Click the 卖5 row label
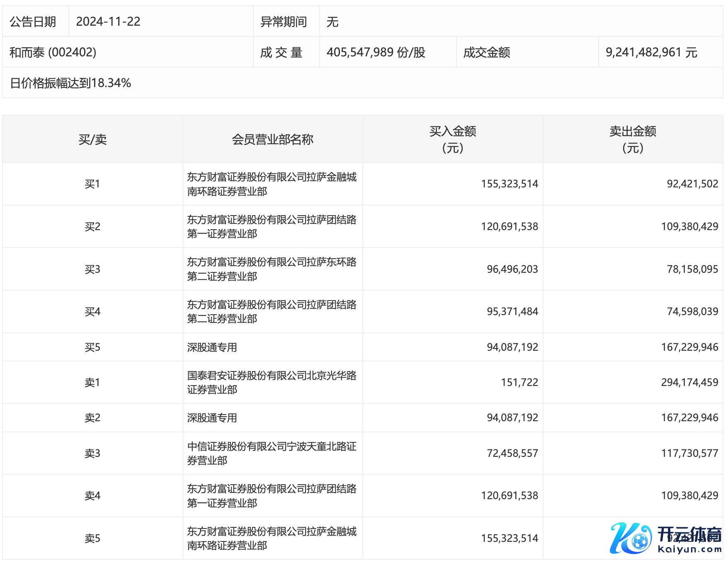The height and width of the screenshot is (563, 728). pos(92,538)
